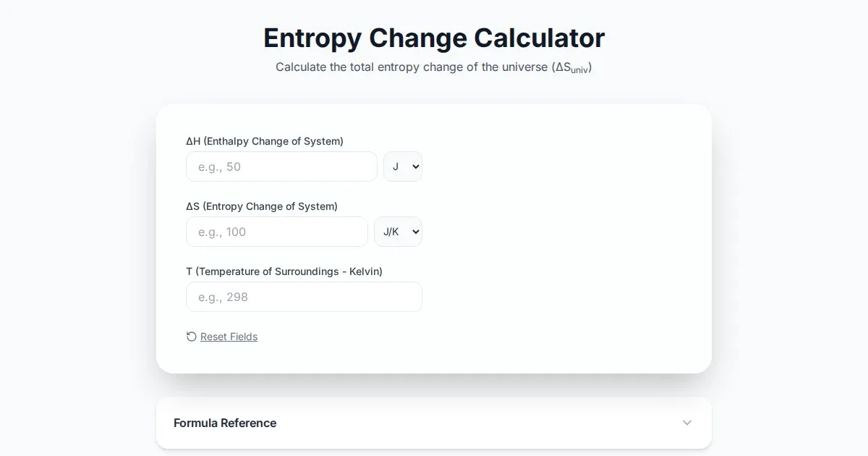
Task: Focus the ΔH enthalpy input field
Action: [281, 166]
